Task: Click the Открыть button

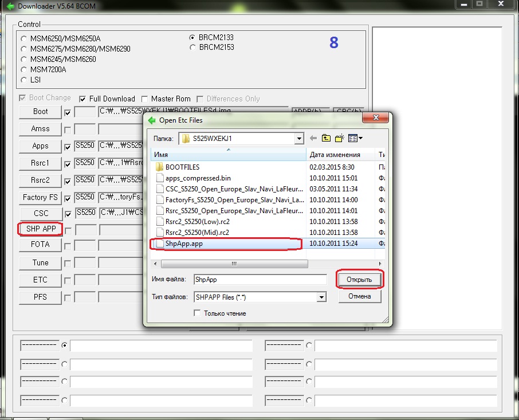Action: [x=359, y=279]
